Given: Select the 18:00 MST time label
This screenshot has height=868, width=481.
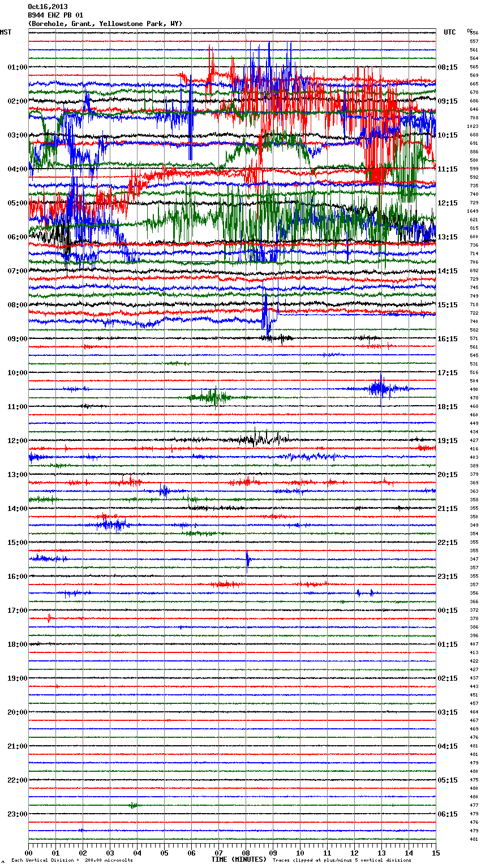Looking at the screenshot, I should (x=18, y=644).
